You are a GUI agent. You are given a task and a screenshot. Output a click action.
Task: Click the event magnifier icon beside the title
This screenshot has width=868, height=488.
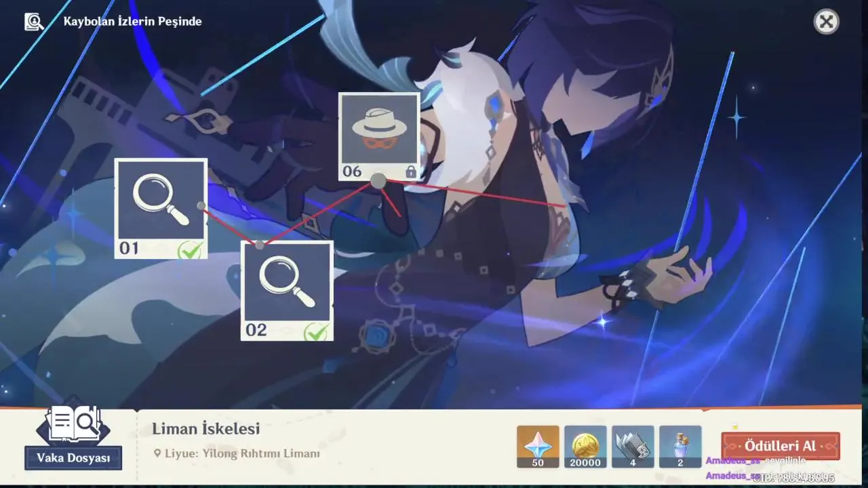(34, 22)
